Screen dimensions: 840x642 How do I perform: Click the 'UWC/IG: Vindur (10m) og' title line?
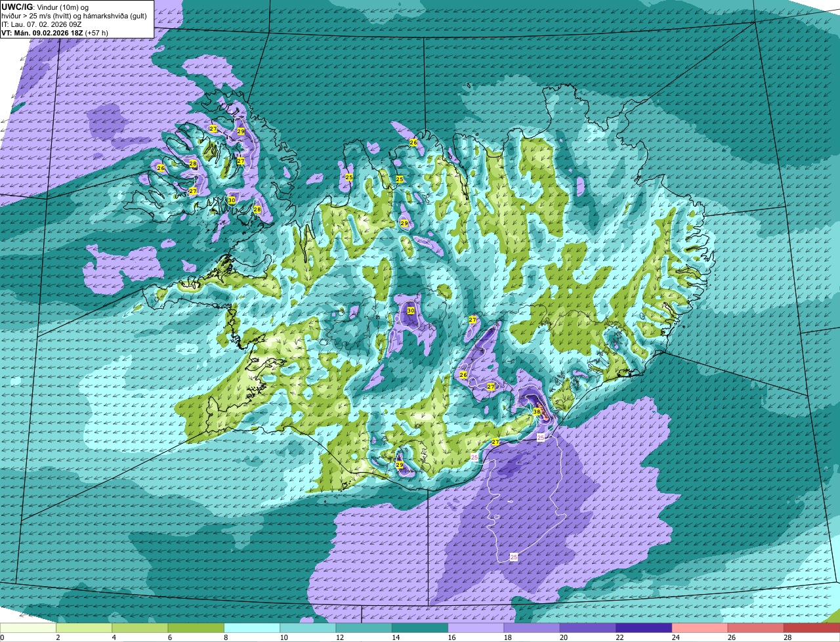tap(45, 7)
